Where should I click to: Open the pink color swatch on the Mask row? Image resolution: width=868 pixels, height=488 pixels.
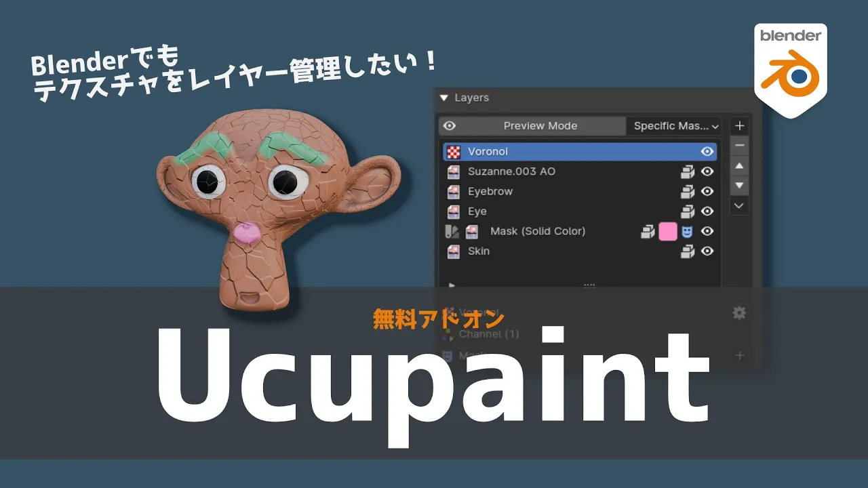pyautogui.click(x=668, y=232)
